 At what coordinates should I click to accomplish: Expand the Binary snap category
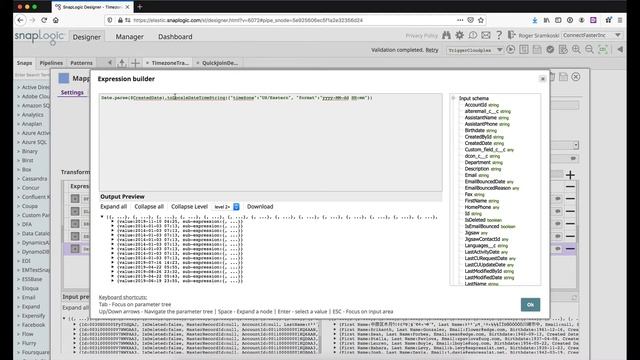tap(19, 151)
